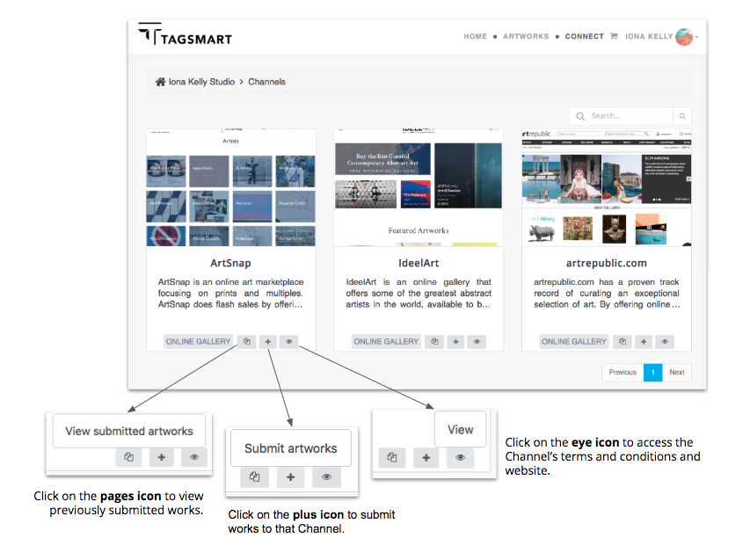View IdeelArt channel with eye icon
Screen dimensions: 750x560
tap(477, 341)
